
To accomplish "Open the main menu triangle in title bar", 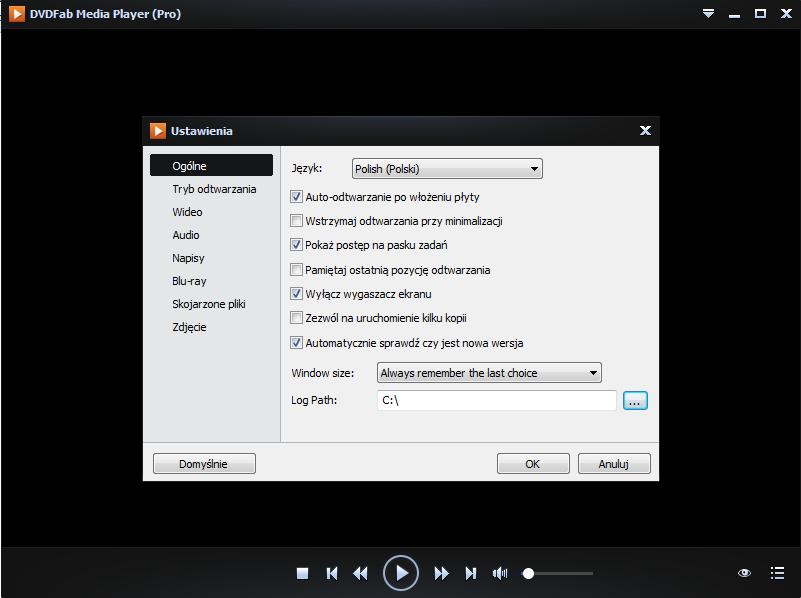I will [708, 14].
